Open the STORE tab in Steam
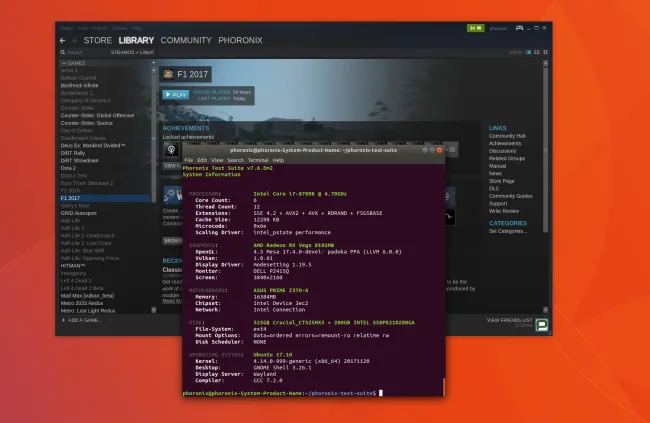 pos(98,41)
